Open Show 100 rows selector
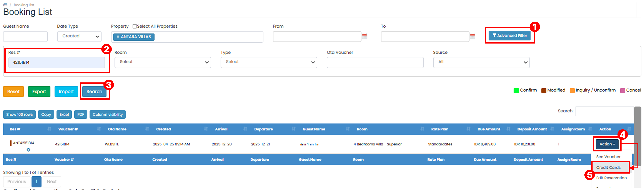This screenshot has height=190, width=644. pyautogui.click(x=19, y=114)
